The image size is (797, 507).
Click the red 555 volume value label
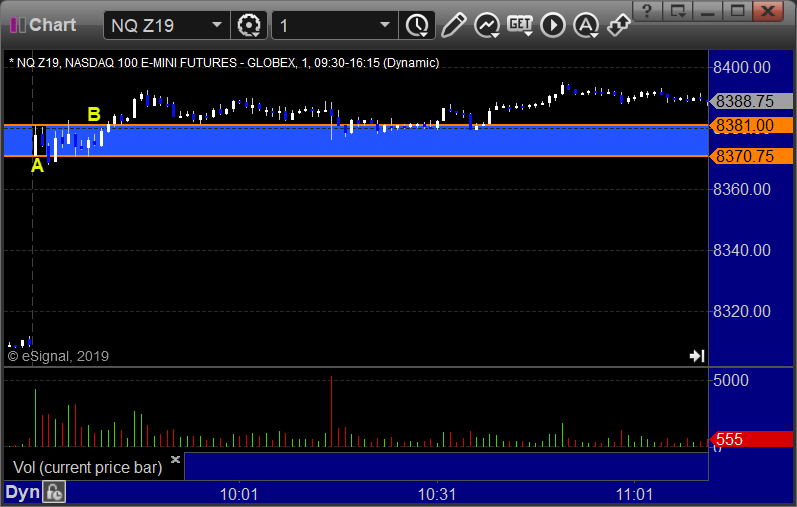[751, 439]
